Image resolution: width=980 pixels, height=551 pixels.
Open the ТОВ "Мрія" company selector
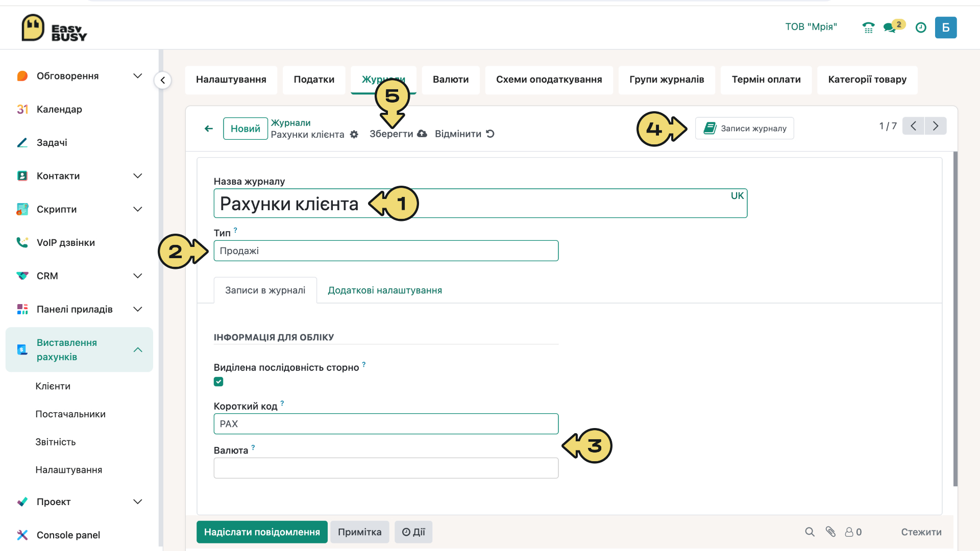point(811,27)
